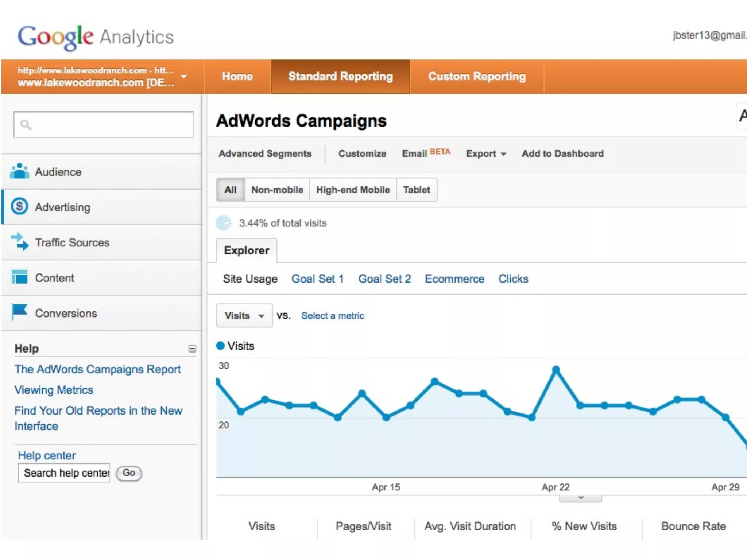Switch to Goal Set 1 tab
This screenshot has width=747, height=560.
point(317,279)
